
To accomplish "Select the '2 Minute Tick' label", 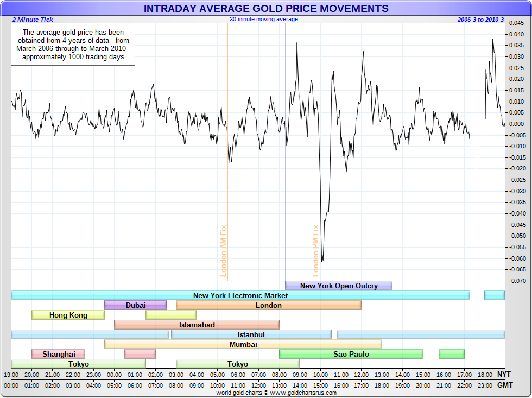I will tap(33, 20).
